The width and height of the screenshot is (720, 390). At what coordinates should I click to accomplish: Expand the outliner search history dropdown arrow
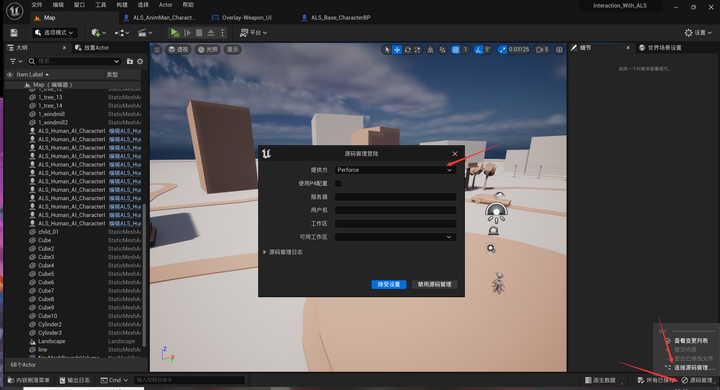(117, 61)
